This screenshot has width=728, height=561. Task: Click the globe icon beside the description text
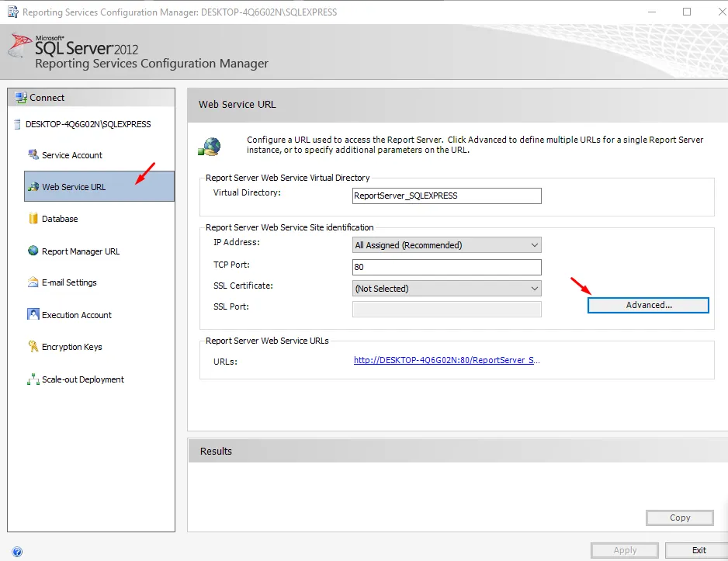(210, 147)
